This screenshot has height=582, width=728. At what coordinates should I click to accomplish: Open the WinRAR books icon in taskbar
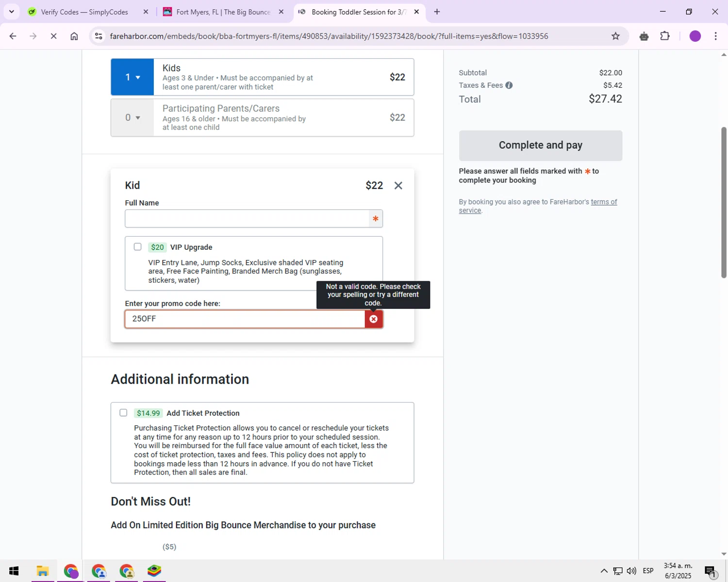point(154,571)
